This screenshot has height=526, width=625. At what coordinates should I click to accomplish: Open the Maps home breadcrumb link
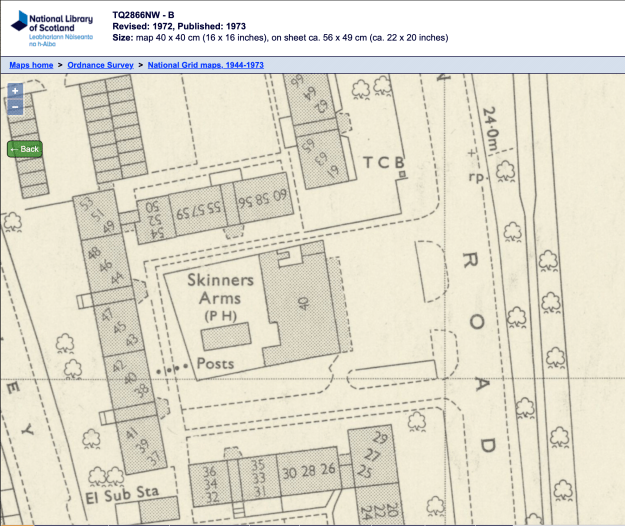[31, 64]
